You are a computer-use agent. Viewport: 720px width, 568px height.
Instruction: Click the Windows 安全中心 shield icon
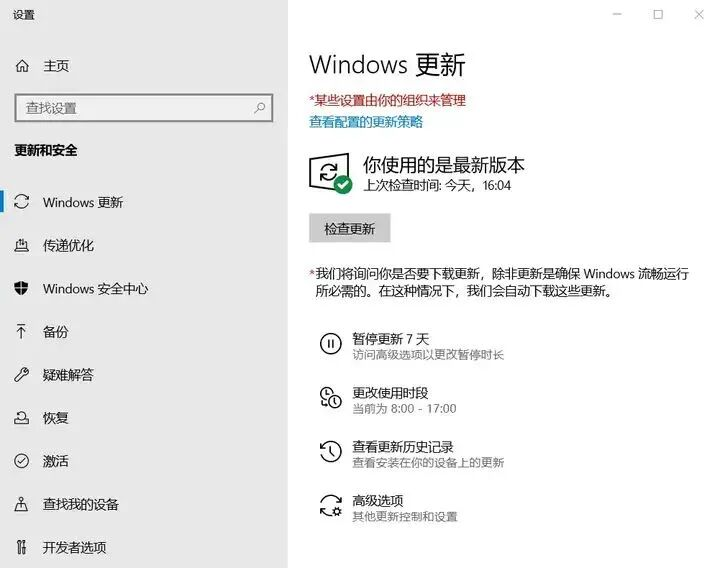point(22,288)
